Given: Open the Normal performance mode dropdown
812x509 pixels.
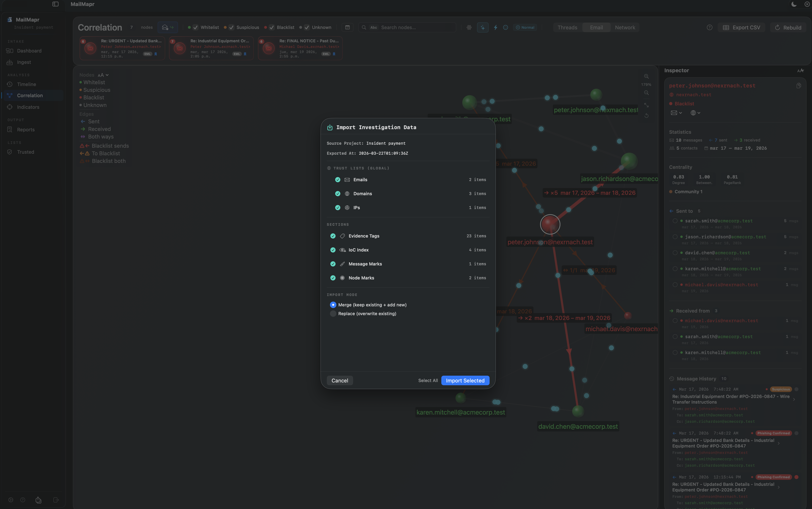Looking at the screenshot, I should pyautogui.click(x=525, y=27).
